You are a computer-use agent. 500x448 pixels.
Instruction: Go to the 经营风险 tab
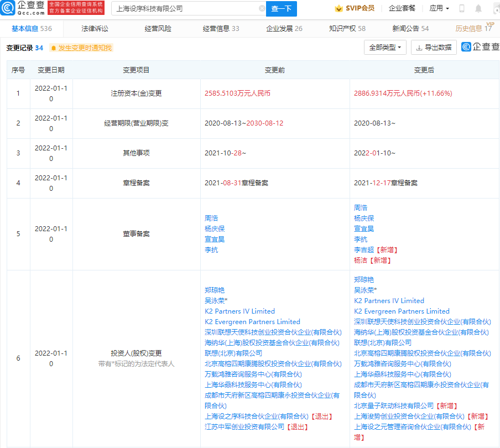pos(158,29)
